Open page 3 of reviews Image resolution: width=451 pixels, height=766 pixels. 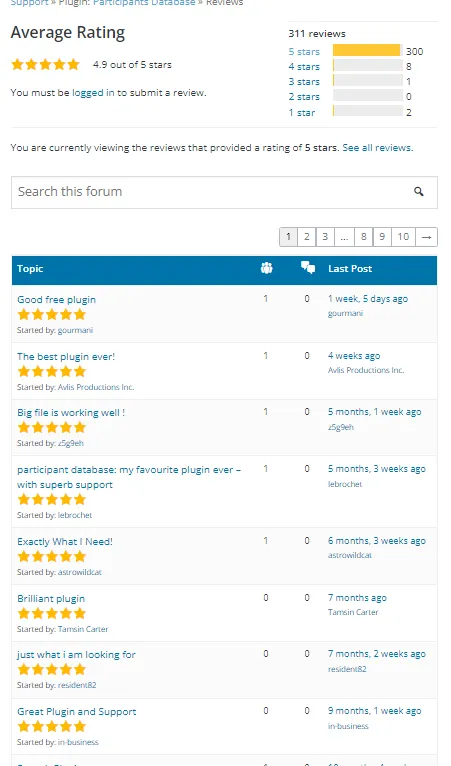(x=325, y=237)
